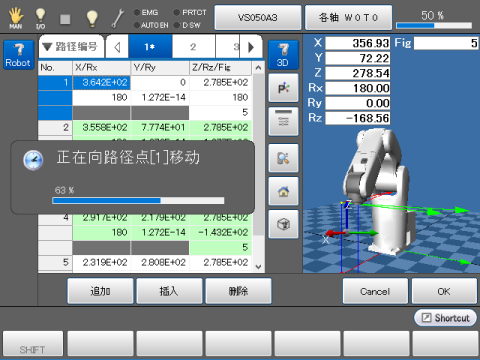The image size is (480, 360).
Task: Select cell 3.558E+02 in row 2
Action: 102,127
